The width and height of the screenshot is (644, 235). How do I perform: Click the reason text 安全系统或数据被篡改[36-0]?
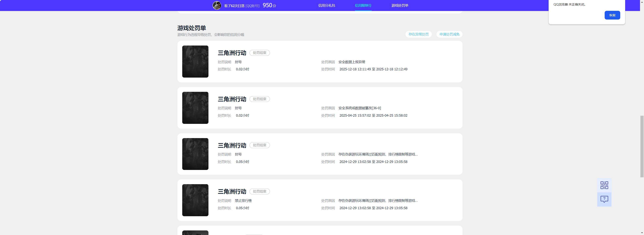coord(360,108)
